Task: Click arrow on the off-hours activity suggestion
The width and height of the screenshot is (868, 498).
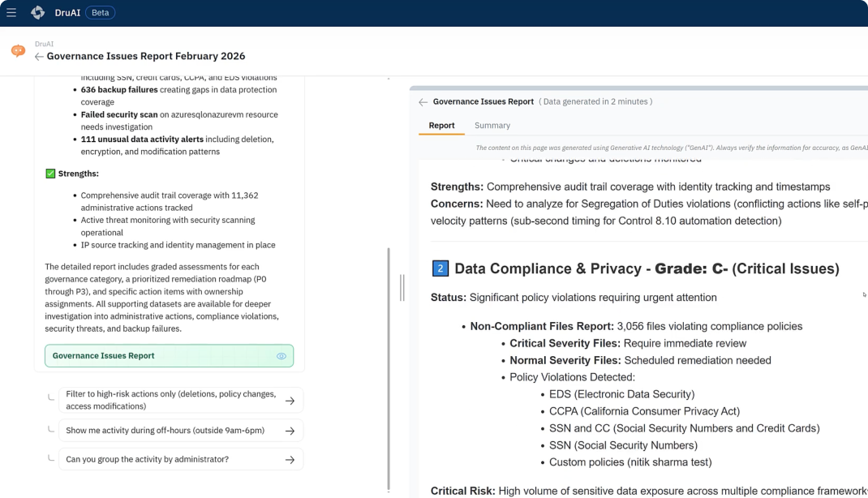Action: 290,431
